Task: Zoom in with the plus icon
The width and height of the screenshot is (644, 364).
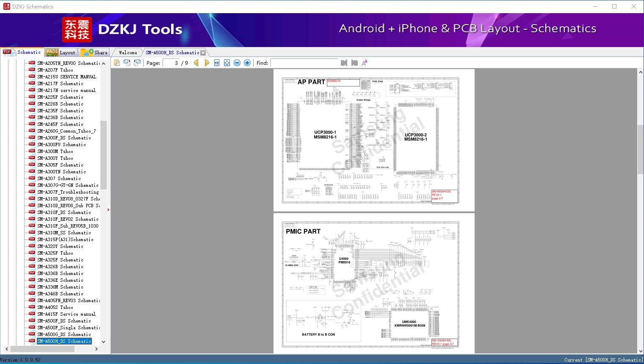Action: (x=247, y=63)
